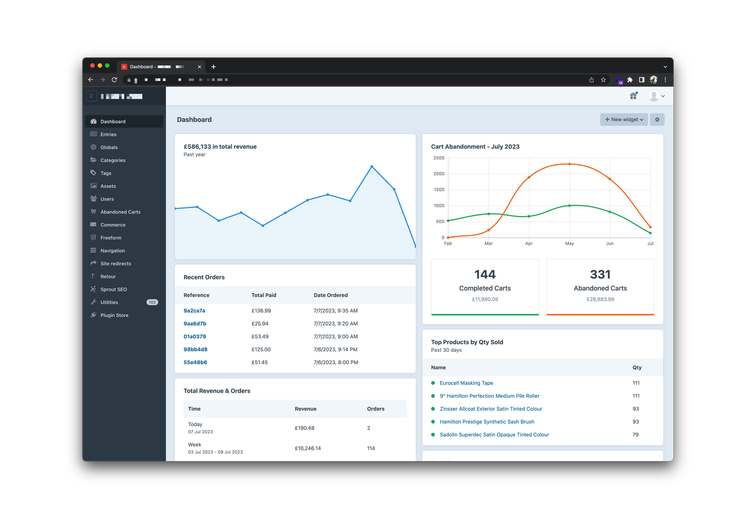Open the New widget dropdown

click(624, 120)
